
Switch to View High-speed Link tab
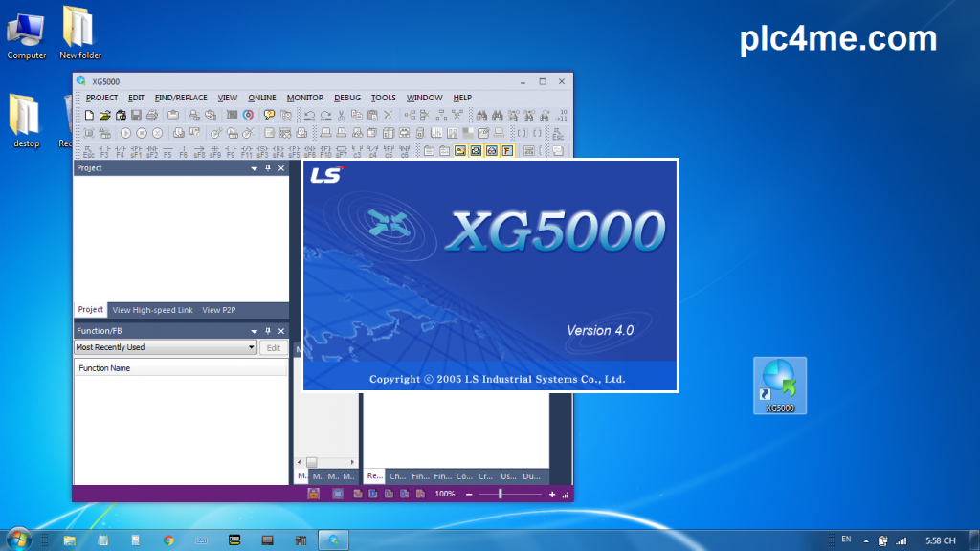[x=152, y=310]
